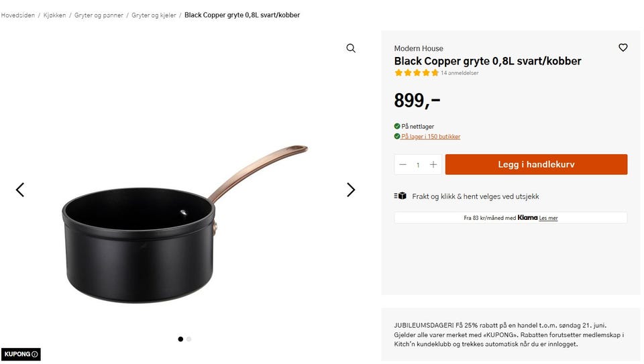Click the shipping box icon beside Frakt text
The width and height of the screenshot is (644, 364).
pos(400,196)
